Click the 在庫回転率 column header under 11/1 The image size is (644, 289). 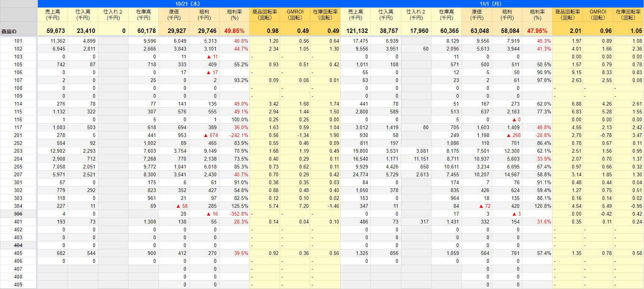coord(628,15)
